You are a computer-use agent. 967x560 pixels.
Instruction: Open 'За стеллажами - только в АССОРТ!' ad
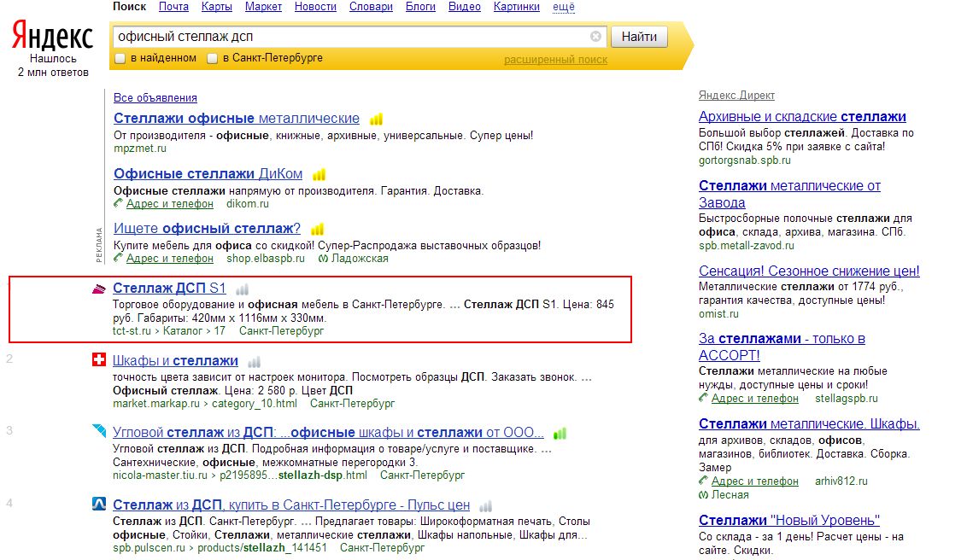(x=782, y=347)
